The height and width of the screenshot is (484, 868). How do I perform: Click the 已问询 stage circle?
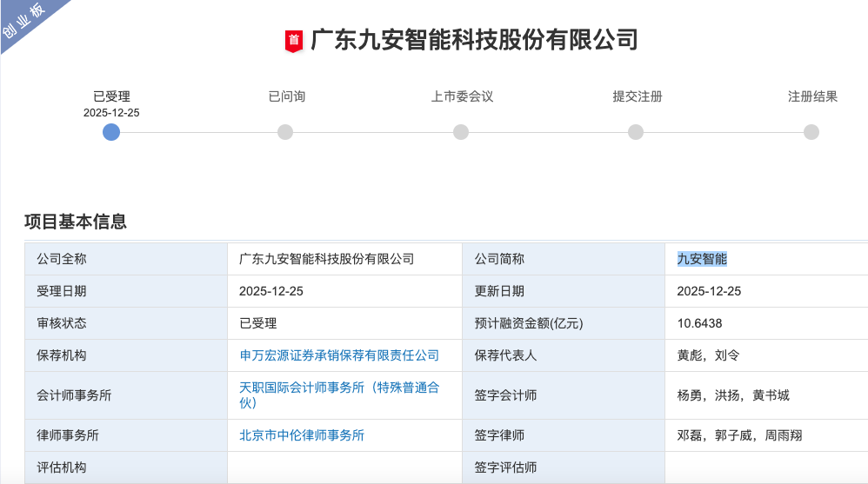point(285,132)
